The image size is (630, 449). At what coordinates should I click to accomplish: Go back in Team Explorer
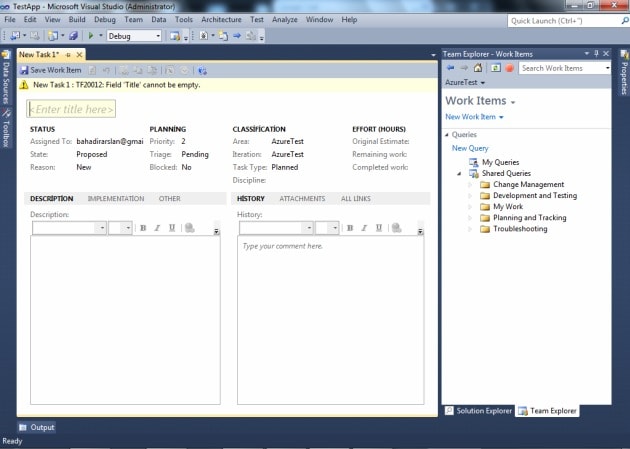pyautogui.click(x=450, y=68)
